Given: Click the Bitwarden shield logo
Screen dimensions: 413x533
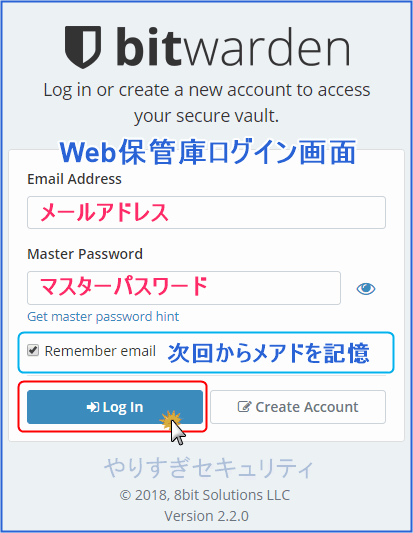Looking at the screenshot, I should (83, 47).
